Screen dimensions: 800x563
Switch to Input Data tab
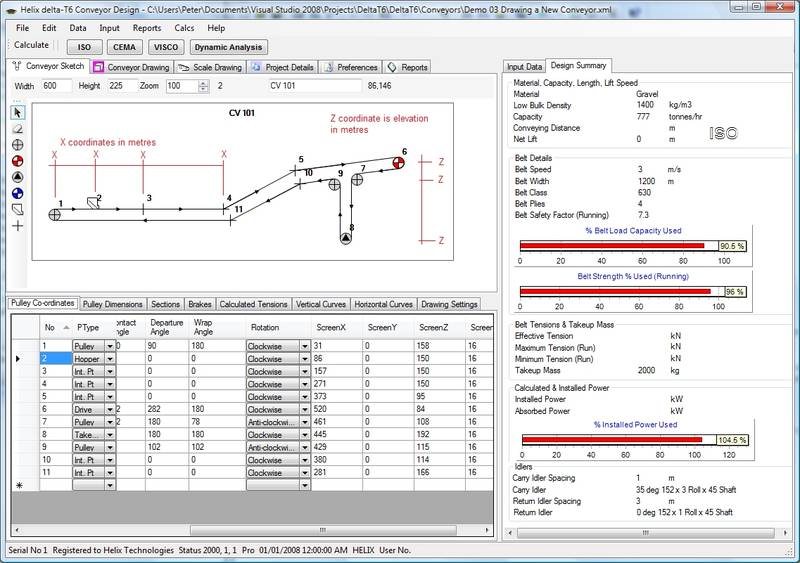524,66
